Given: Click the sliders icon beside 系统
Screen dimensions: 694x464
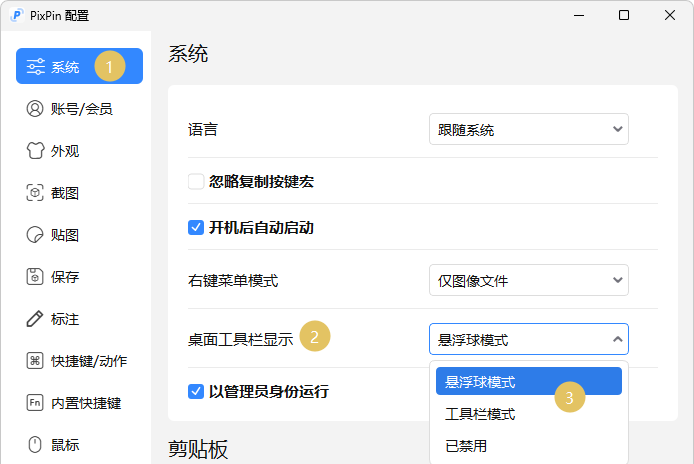Looking at the screenshot, I should (35, 66).
